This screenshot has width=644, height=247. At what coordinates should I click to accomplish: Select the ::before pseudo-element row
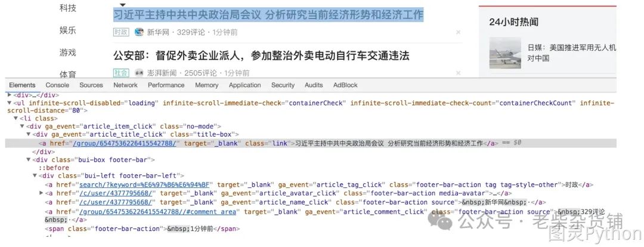tap(54, 168)
